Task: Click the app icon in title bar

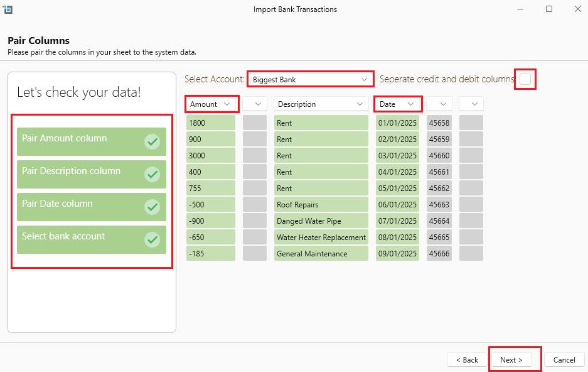Action: click(x=8, y=9)
